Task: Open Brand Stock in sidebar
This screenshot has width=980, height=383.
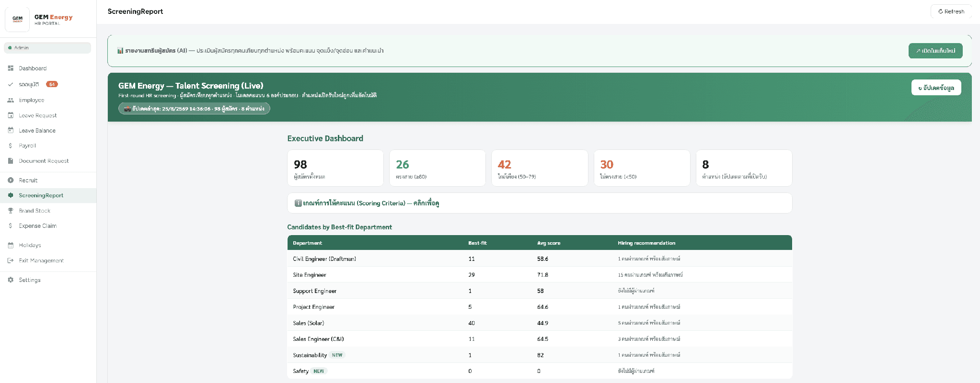Action: (x=48, y=211)
